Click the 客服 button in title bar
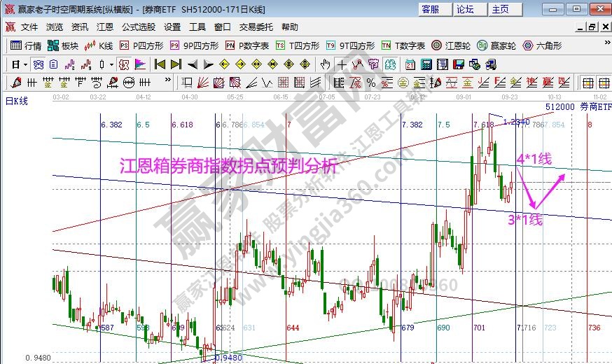This screenshot has height=364, width=612. pyautogui.click(x=431, y=9)
